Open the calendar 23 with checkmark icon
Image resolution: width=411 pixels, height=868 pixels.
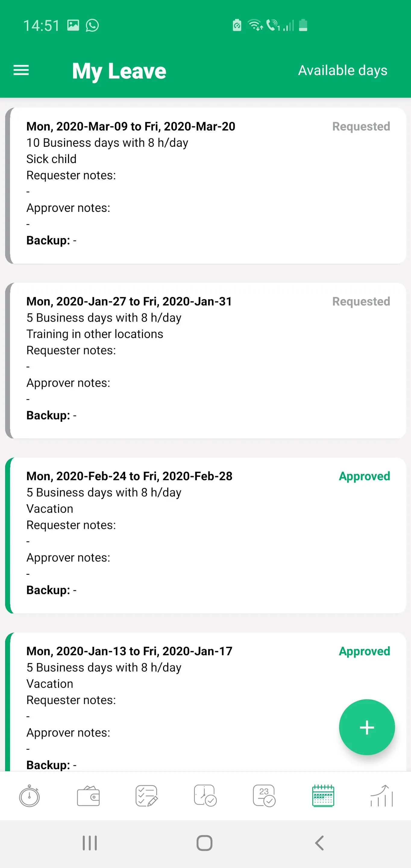pyautogui.click(x=264, y=796)
